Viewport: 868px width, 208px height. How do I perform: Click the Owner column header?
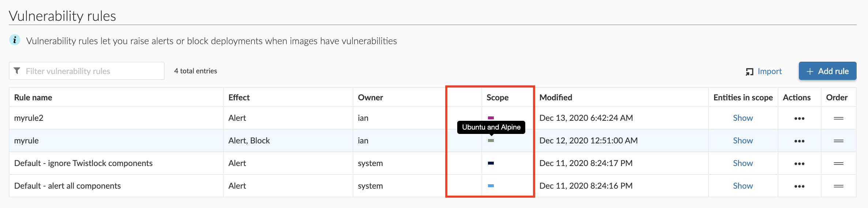tap(370, 97)
